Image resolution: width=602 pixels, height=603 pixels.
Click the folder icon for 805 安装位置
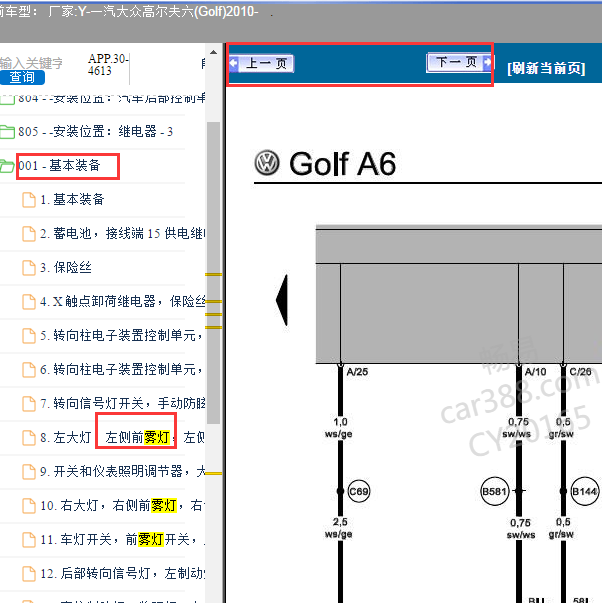point(7,132)
